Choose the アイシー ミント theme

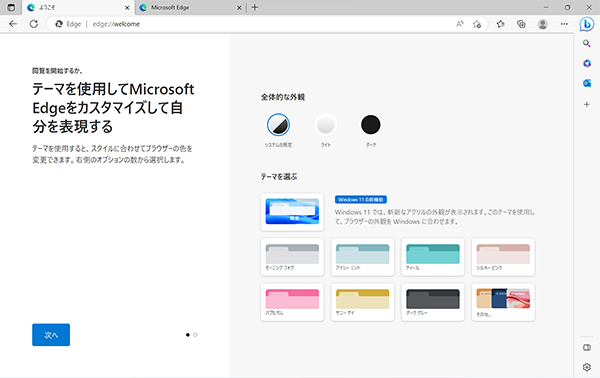coord(362,257)
